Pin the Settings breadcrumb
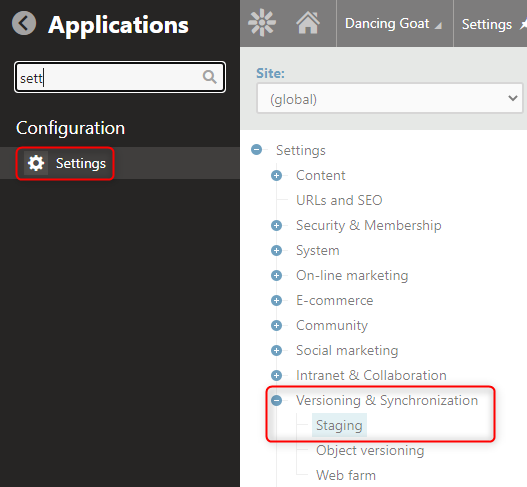Image resolution: width=527 pixels, height=487 pixels. click(x=523, y=24)
